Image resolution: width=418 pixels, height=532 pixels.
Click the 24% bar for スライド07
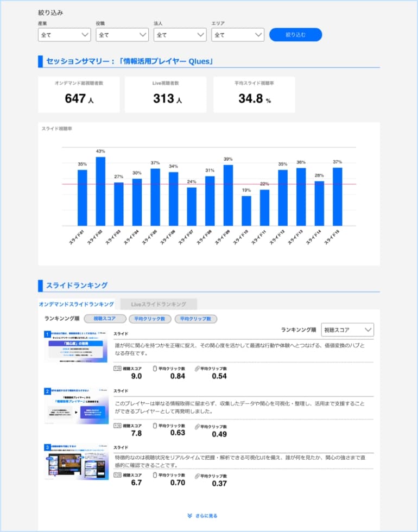pyautogui.click(x=192, y=207)
